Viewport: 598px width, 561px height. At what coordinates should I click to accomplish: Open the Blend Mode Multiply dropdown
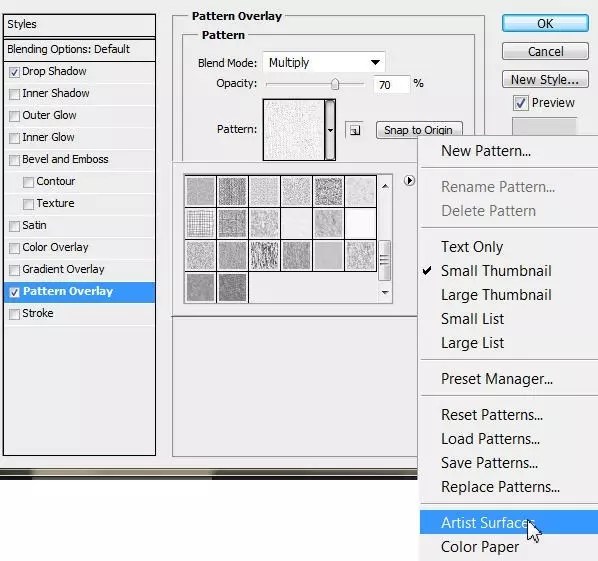point(324,62)
